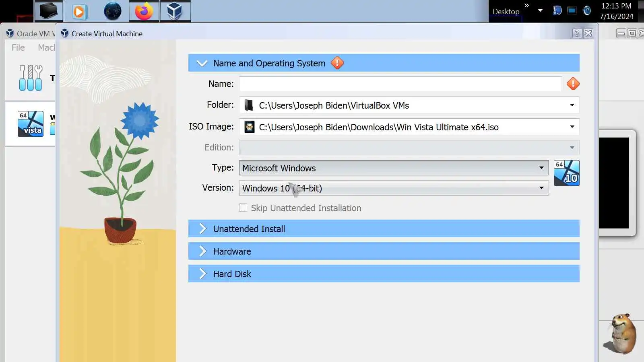
Task: Expand the Hardware section
Action: point(202,251)
